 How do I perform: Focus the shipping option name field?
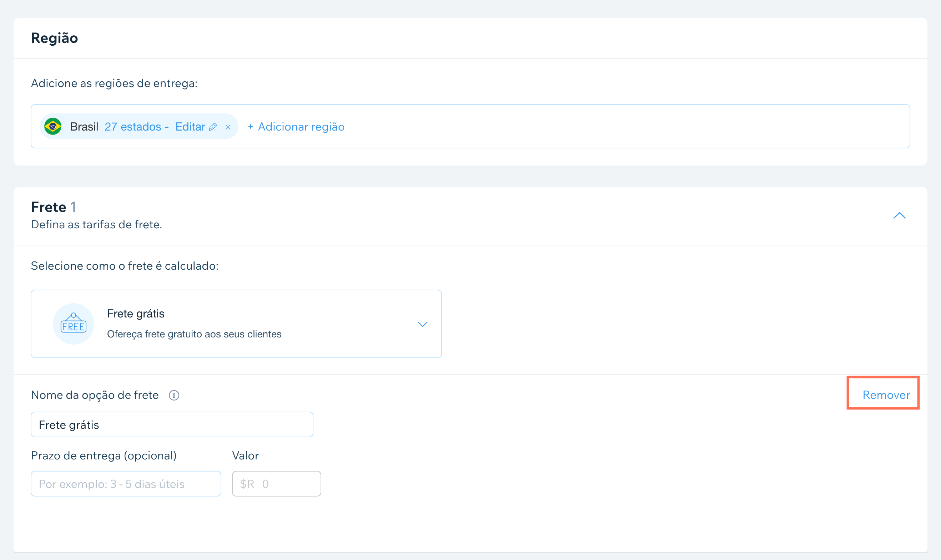point(172,424)
